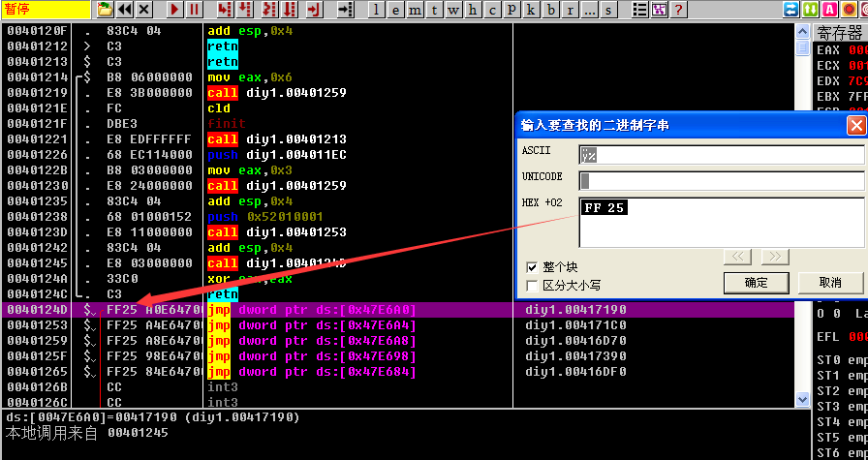Click the orange circle plugin icon
Viewport: 868px width, 460px height.
[x=850, y=10]
